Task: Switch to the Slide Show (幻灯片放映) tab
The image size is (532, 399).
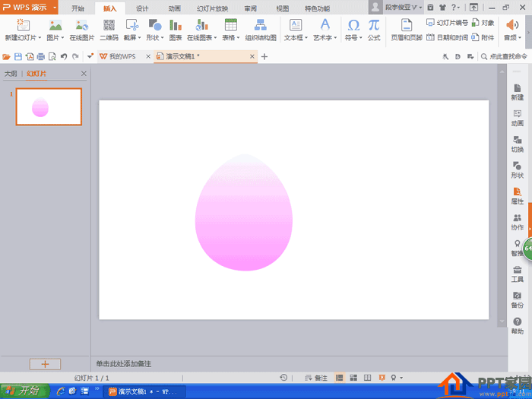Action: [212, 8]
